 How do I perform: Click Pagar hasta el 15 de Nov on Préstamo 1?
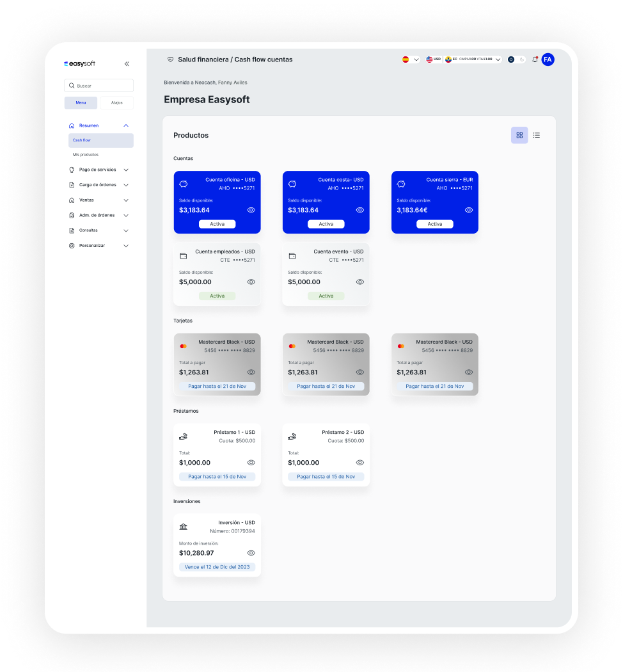point(217,477)
